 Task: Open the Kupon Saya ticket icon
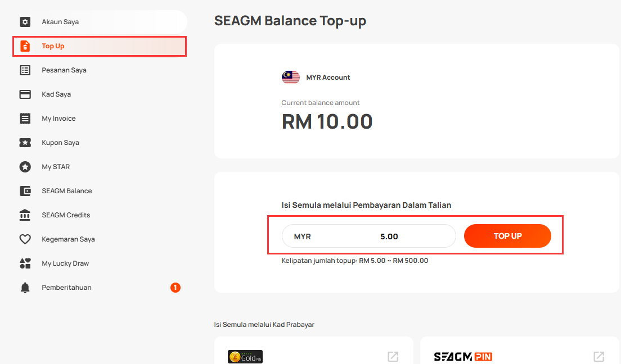tap(25, 143)
